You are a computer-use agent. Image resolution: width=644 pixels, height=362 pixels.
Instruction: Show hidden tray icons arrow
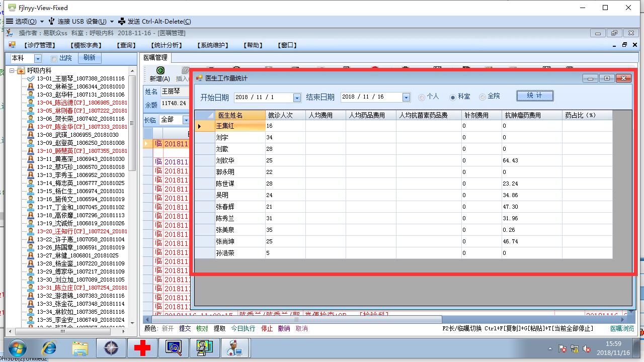550,348
